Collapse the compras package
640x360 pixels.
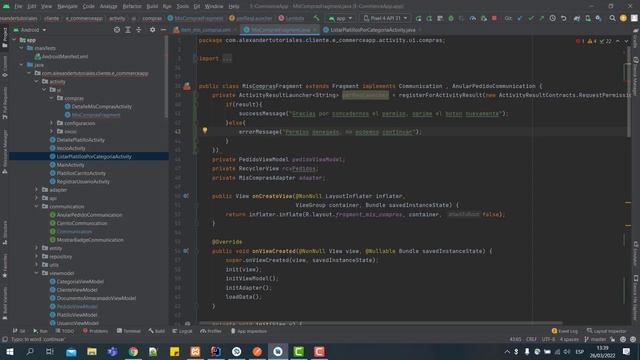[51, 98]
